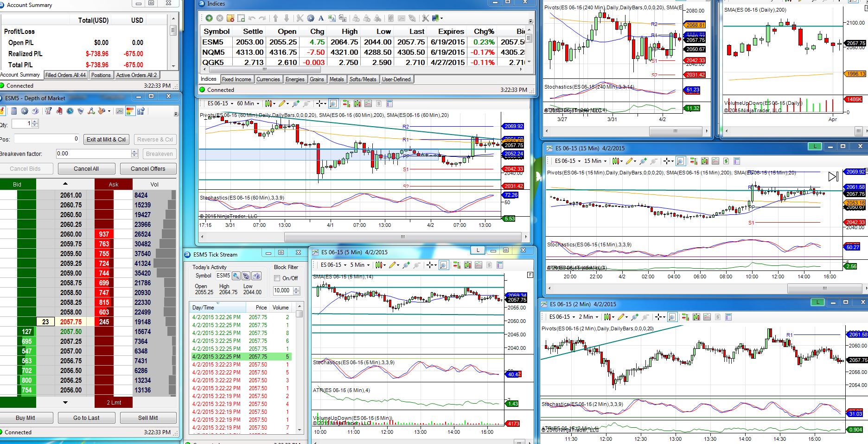Click the Cancel Offers button
Image resolution: width=868 pixels, height=444 pixels.
[148, 169]
